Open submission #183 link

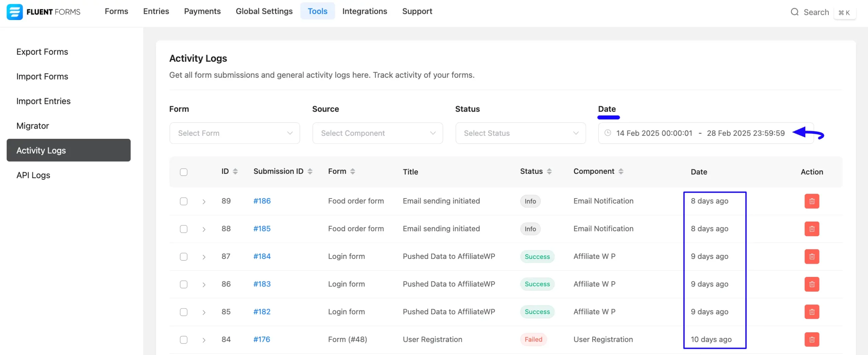[262, 284]
